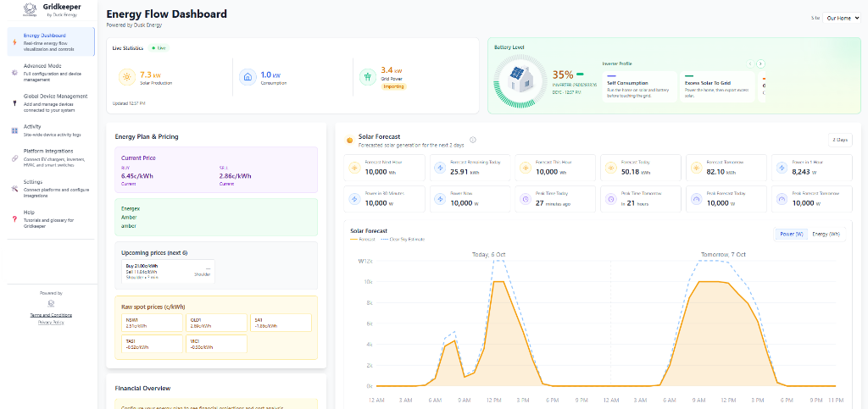Click the Grid Power pylon icon
This screenshot has width=868, height=409.
tap(368, 77)
